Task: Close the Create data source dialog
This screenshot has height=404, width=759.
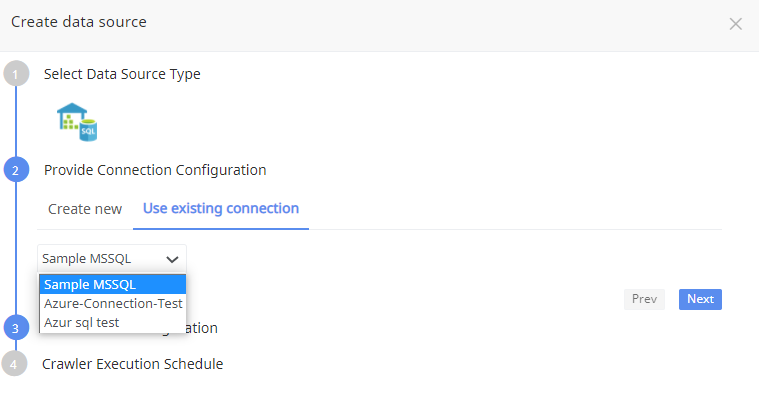Action: (x=735, y=24)
